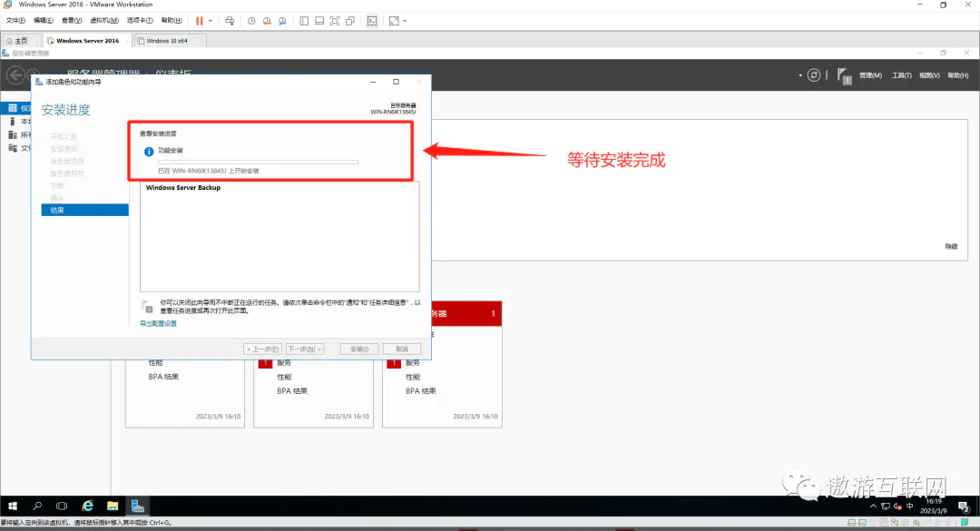Open the VMware console view icon
The width and height of the screenshot is (980, 531).
[x=372, y=20]
